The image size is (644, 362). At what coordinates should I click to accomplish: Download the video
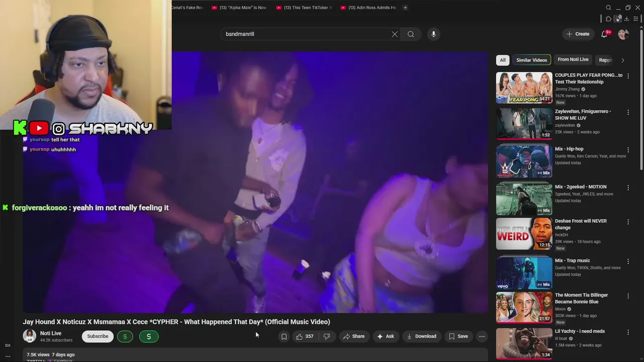[x=422, y=336]
